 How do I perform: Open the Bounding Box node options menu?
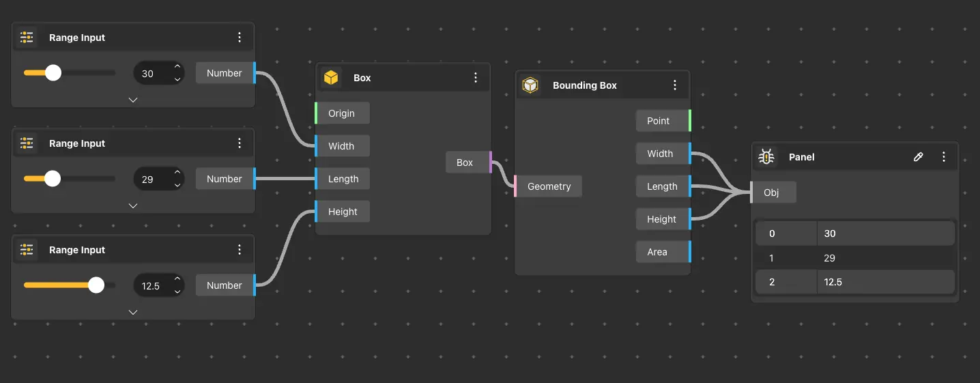(x=675, y=85)
